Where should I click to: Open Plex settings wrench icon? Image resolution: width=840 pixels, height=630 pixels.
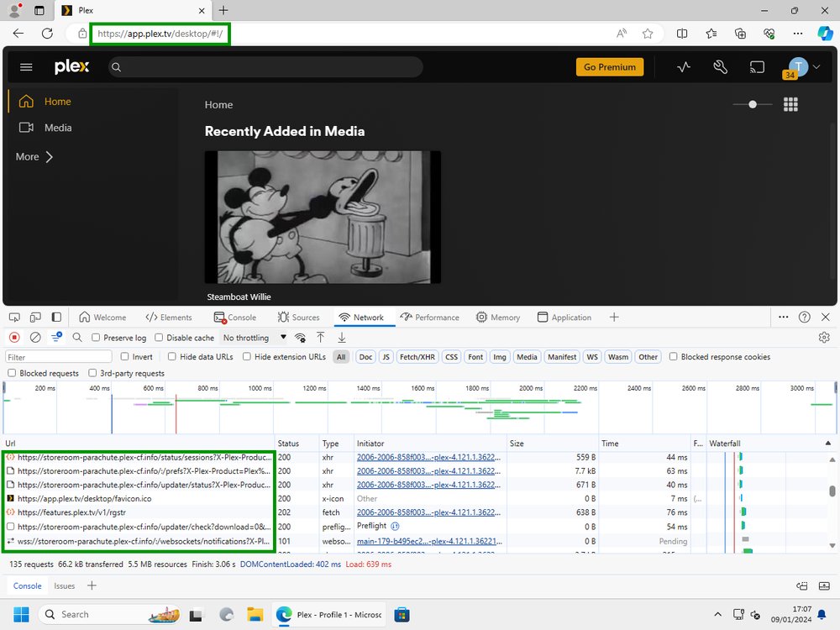point(720,67)
